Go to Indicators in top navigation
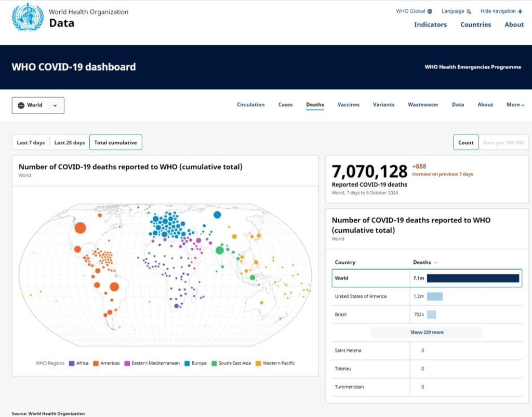Viewport: 532px width, 417px height. [x=431, y=24]
